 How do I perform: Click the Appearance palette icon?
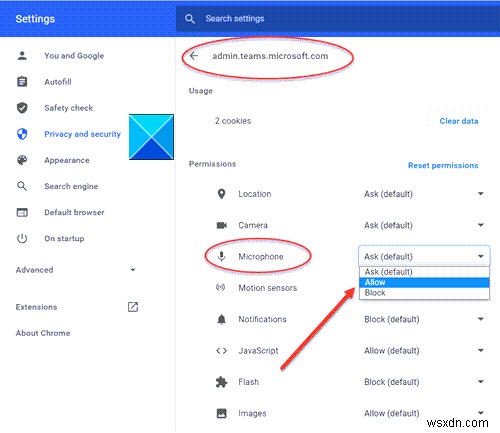(x=22, y=160)
